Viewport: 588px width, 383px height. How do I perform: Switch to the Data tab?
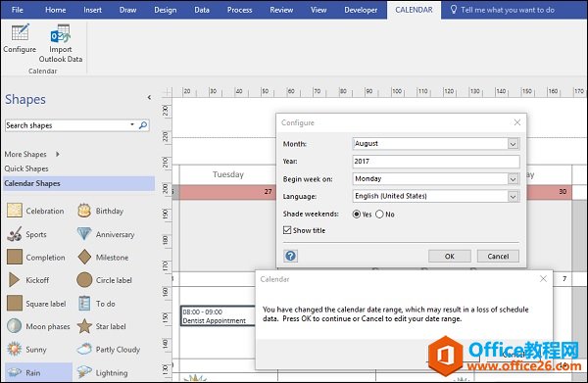202,10
